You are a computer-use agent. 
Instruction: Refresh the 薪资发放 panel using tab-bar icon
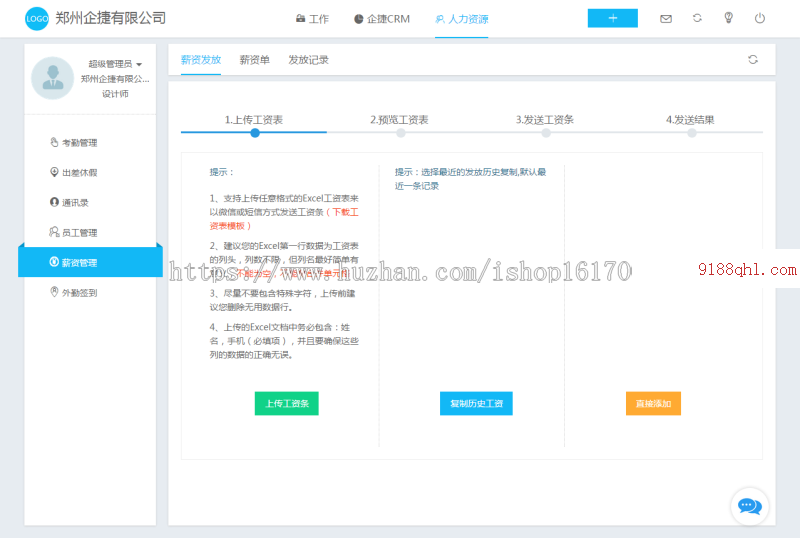click(753, 60)
